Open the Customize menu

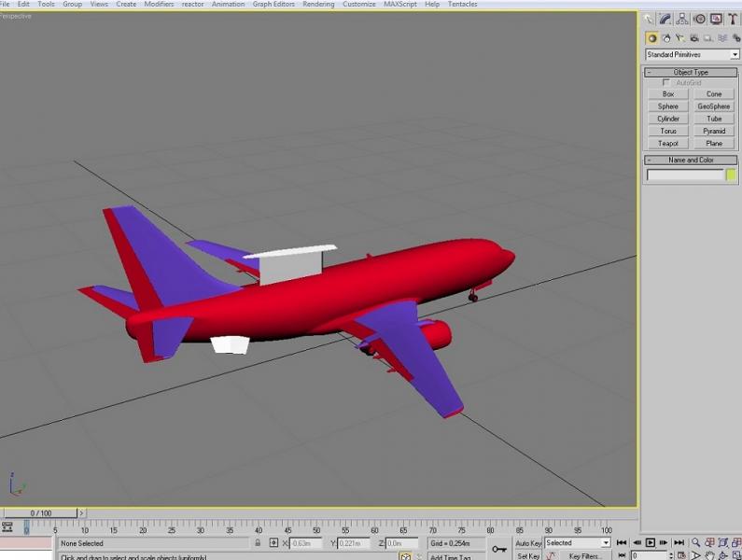click(359, 4)
